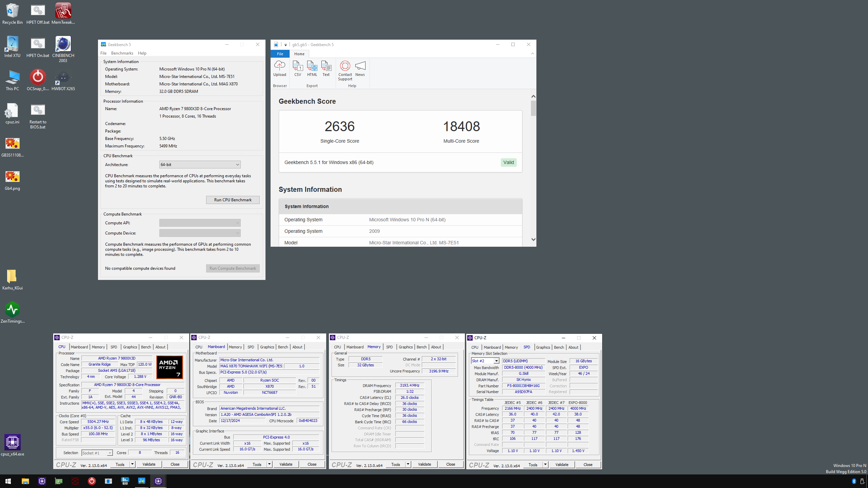Click BIOS Version 1.A20 field

pyautogui.click(x=269, y=414)
